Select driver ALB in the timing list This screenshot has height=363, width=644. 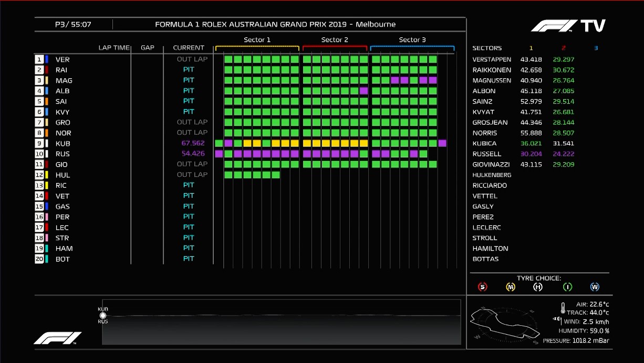tap(62, 91)
